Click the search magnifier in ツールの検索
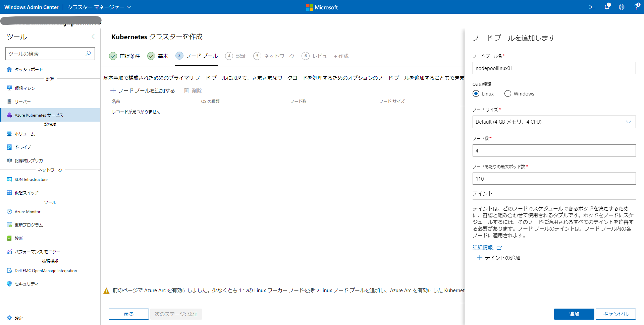This screenshot has height=325, width=644. [x=88, y=54]
